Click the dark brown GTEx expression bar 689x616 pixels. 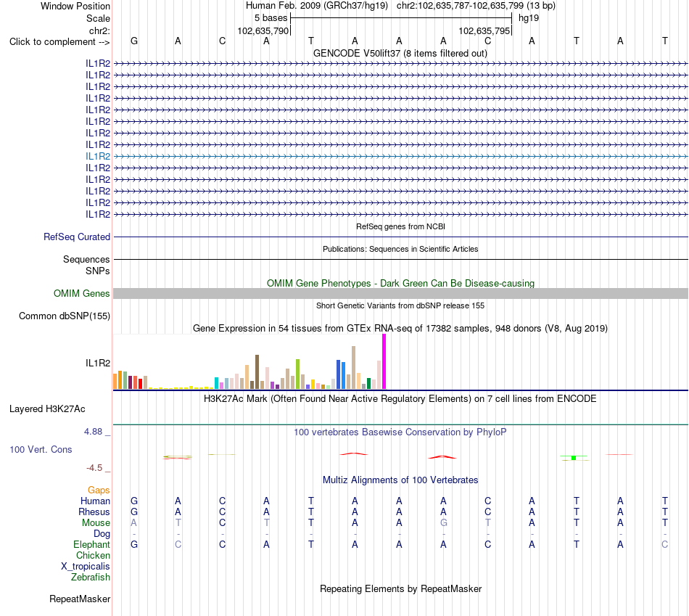pos(257,372)
